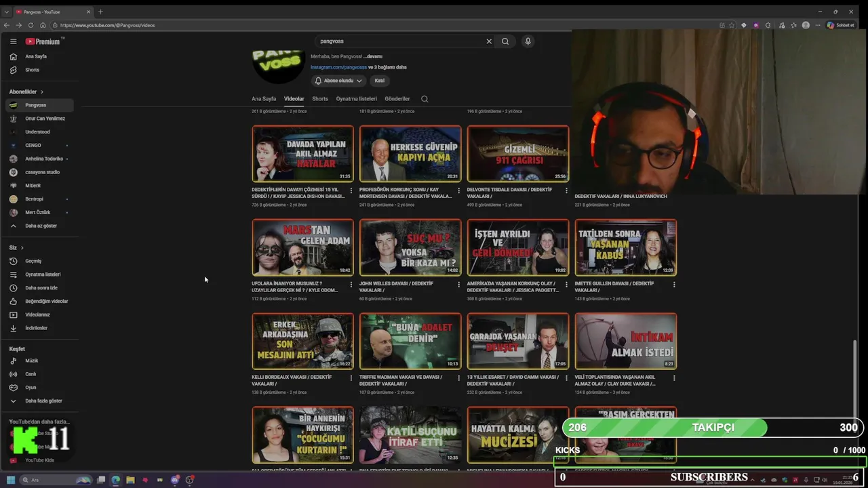Viewport: 868px width, 488px height.
Task: Switch to channel Ana Sayfa tab
Action: pyautogui.click(x=264, y=99)
